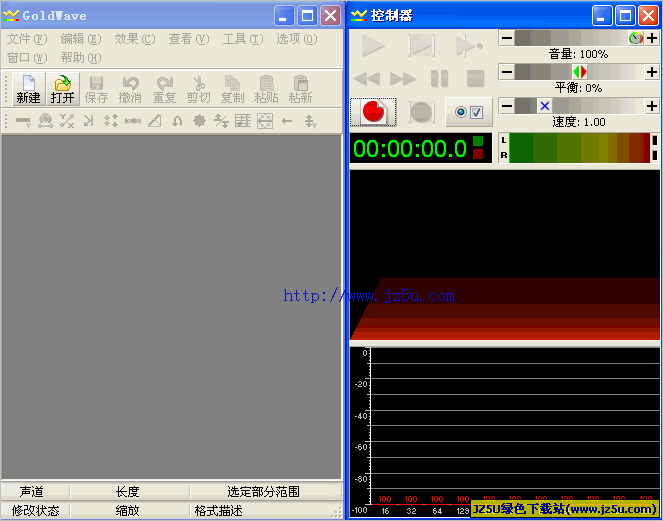Click the 速度 speed slider's blue X thumb

[545, 106]
